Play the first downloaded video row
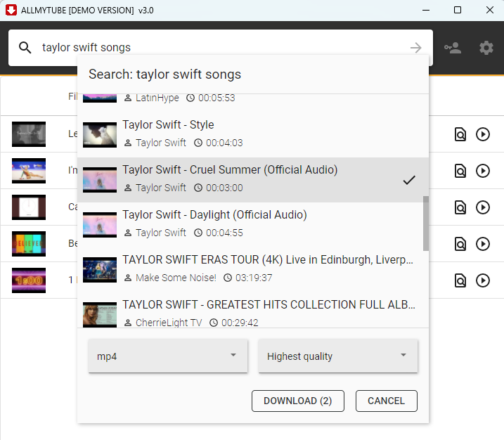The image size is (504, 440). 483,134
